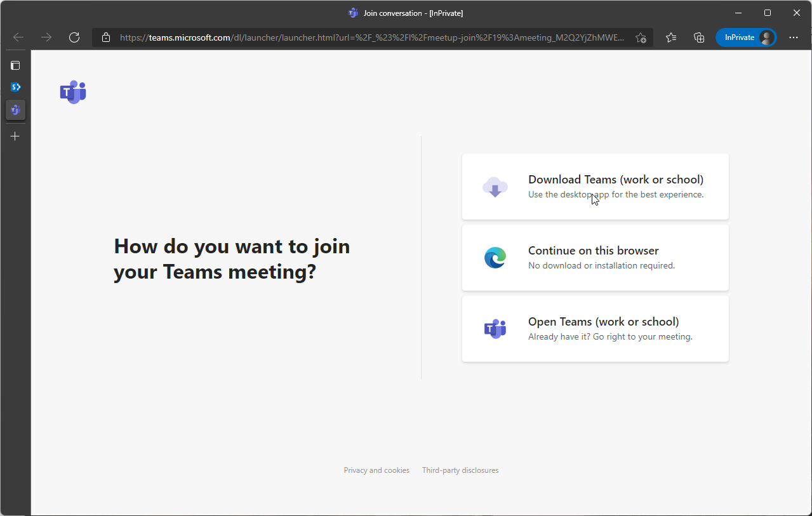Click 'Use the desktop app for the best experience.' text
This screenshot has width=812, height=516.
pyautogui.click(x=616, y=195)
